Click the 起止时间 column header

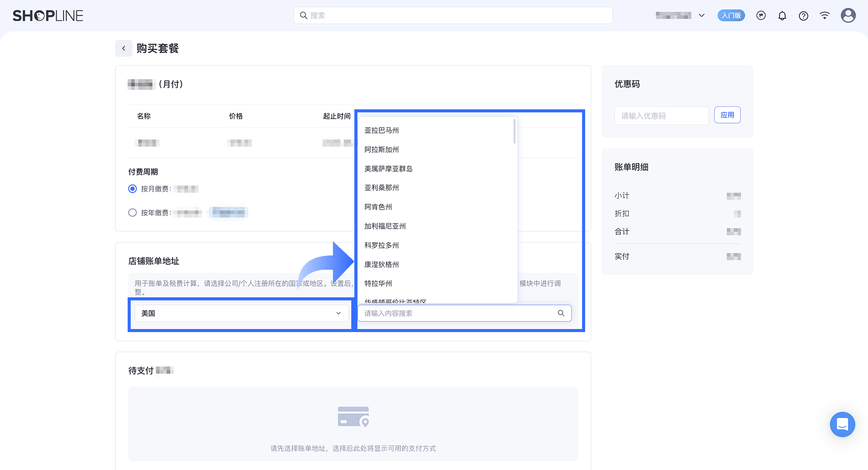tap(336, 116)
